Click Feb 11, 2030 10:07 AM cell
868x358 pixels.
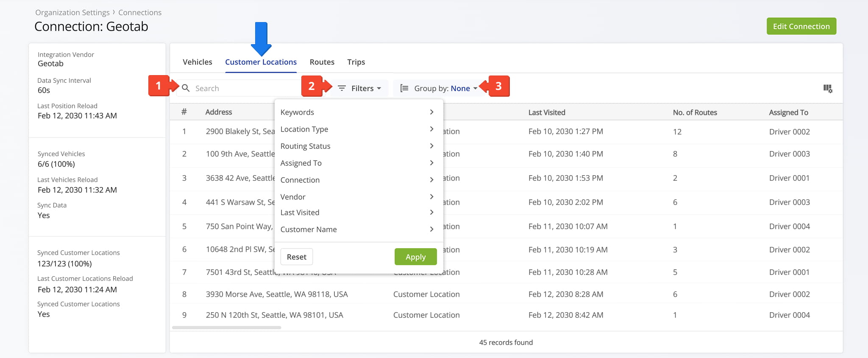coord(568,227)
